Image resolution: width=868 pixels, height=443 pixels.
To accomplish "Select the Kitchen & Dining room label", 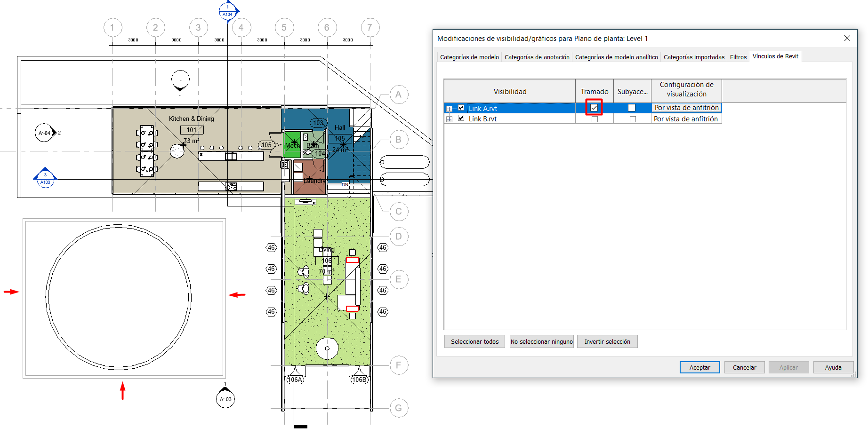I will click(191, 119).
